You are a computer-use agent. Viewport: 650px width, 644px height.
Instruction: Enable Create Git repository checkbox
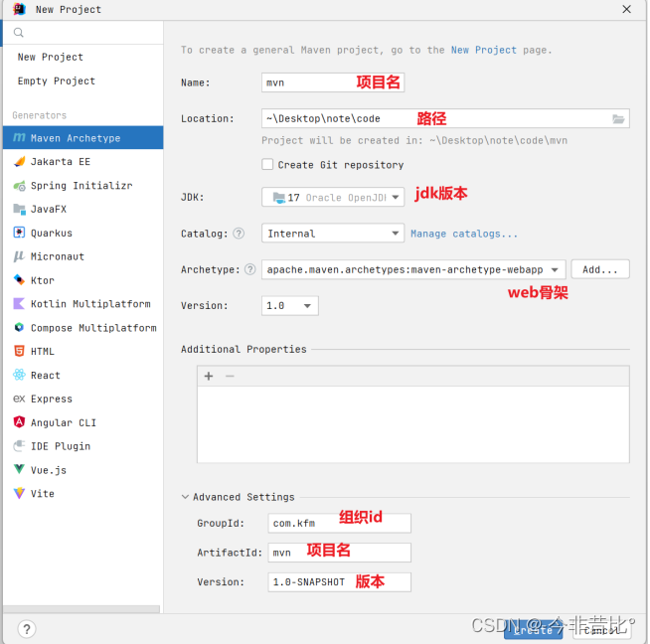click(267, 164)
